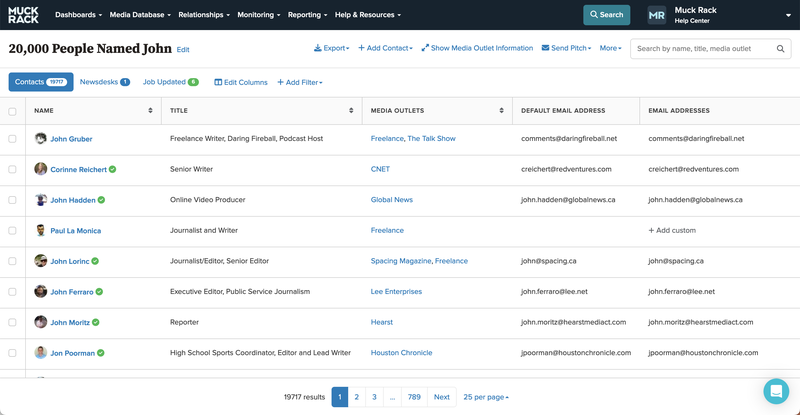Open John Gruber's profile link

coord(71,139)
